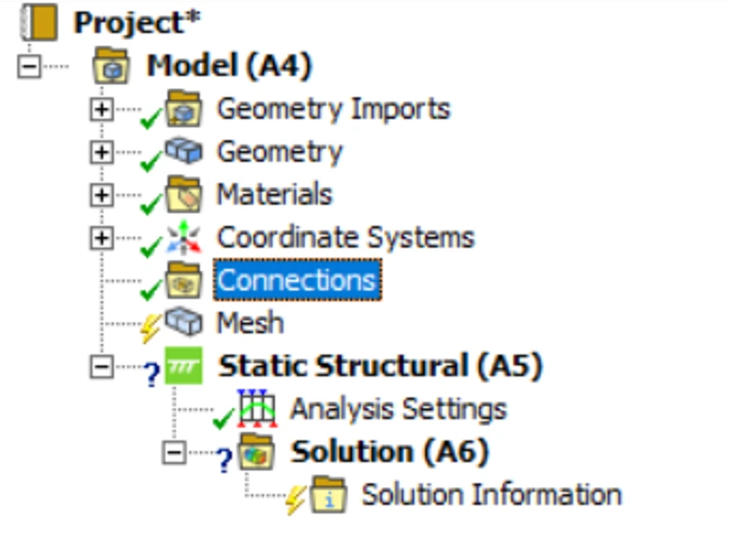Click the green Static Structural icon
The image size is (730, 560).
183,366
